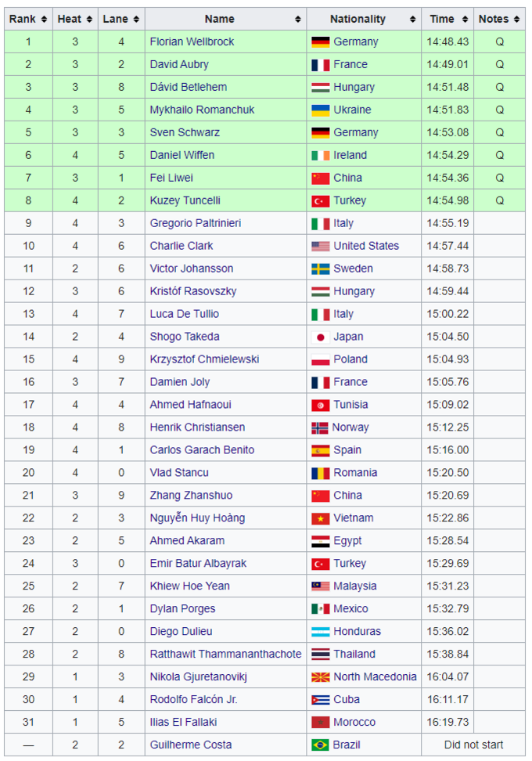Open Gregorio Paltrinieri athlete link
Viewport: 532px width, 761px height.
[x=196, y=224]
